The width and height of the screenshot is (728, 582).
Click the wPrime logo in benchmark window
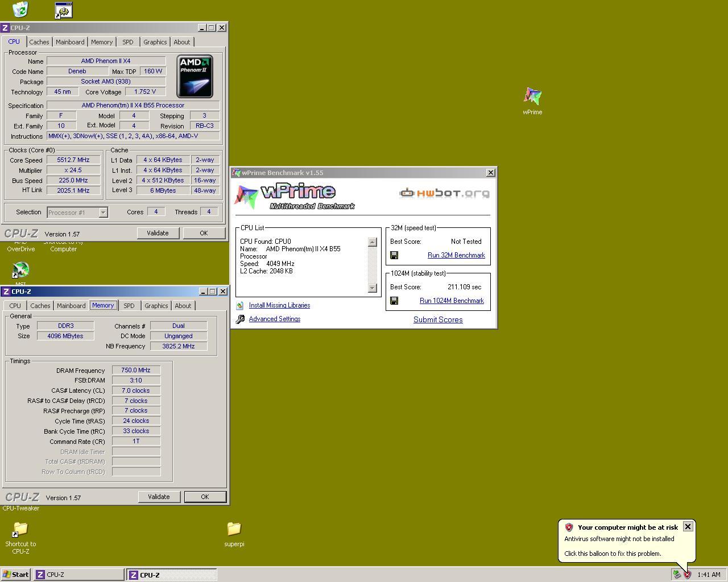pos(295,197)
